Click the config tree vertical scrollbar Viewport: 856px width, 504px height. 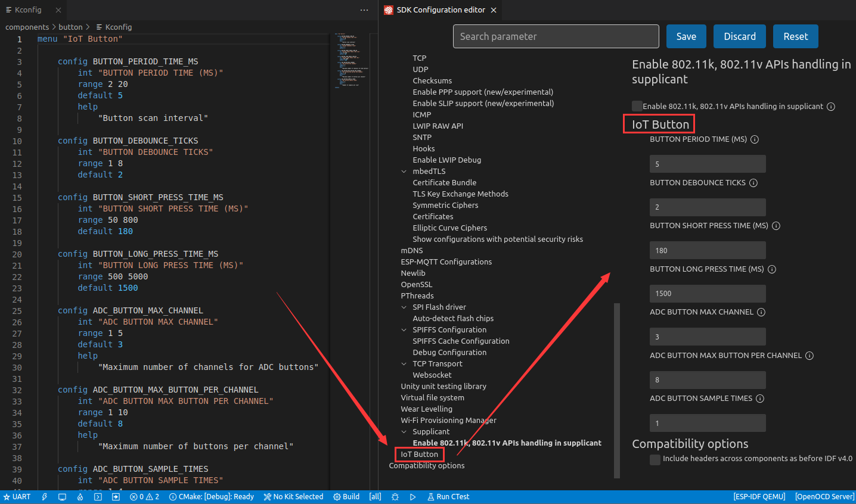[x=617, y=391]
